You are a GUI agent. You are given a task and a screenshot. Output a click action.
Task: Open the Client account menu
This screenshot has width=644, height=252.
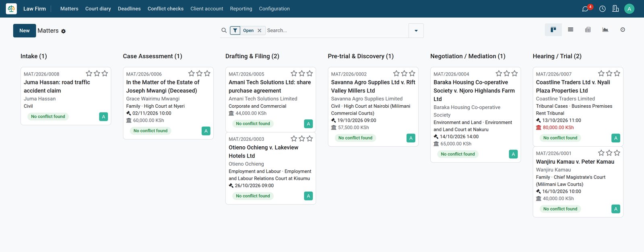click(207, 8)
